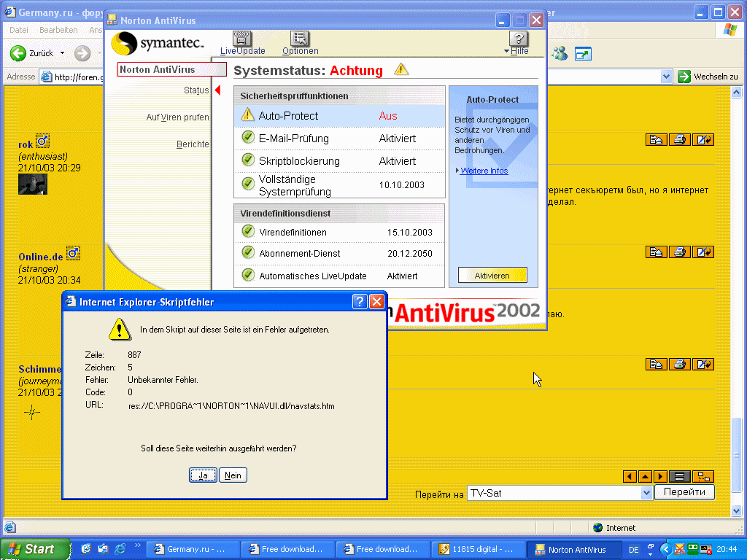The width and height of the screenshot is (747, 560).
Task: Click the page scrollbar up arrow
Action: [x=736, y=92]
